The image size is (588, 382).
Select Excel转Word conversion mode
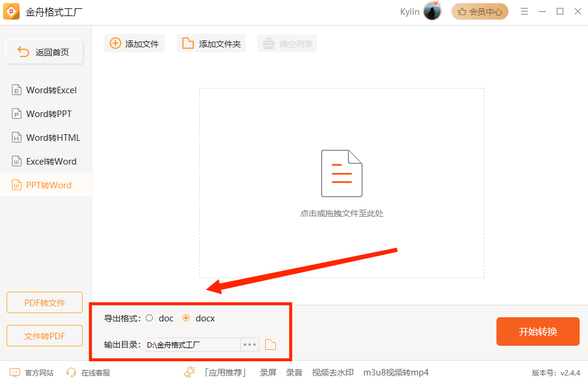pos(46,162)
